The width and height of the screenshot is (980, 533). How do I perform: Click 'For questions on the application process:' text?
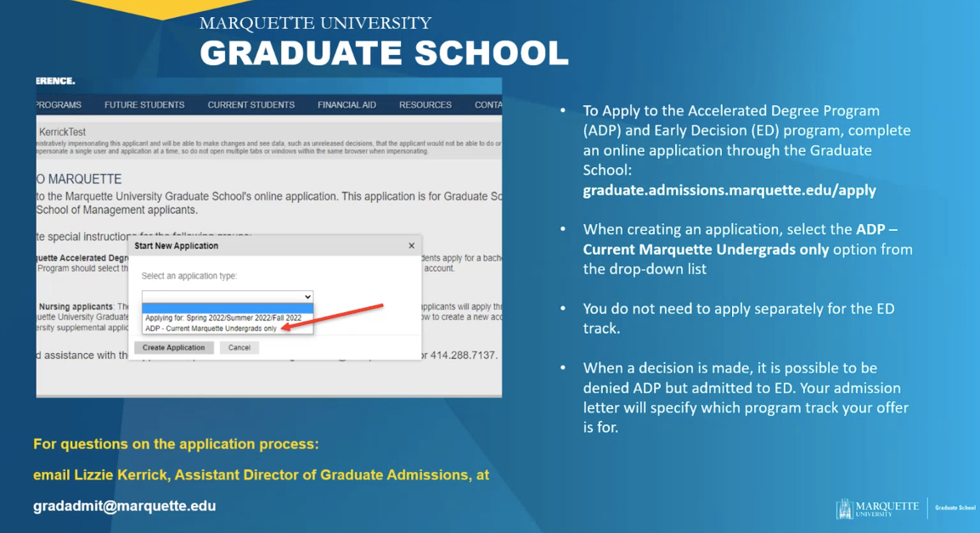[x=176, y=444]
